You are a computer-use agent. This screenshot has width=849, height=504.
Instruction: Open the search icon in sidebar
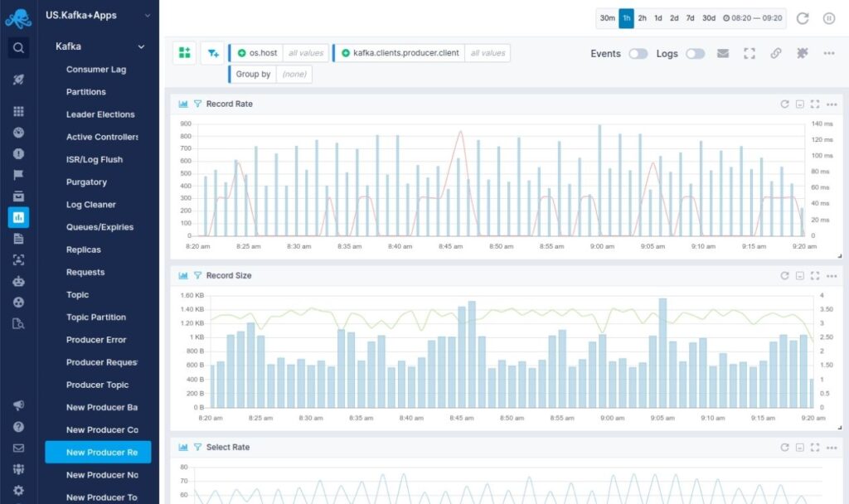[x=18, y=48]
